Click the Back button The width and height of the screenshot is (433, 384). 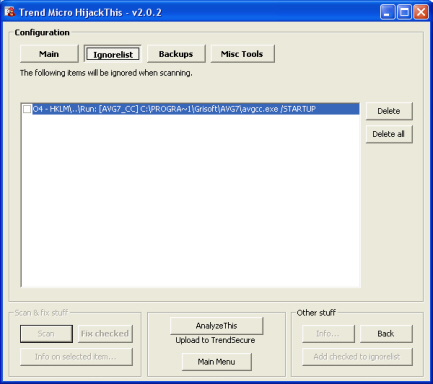[x=386, y=334]
